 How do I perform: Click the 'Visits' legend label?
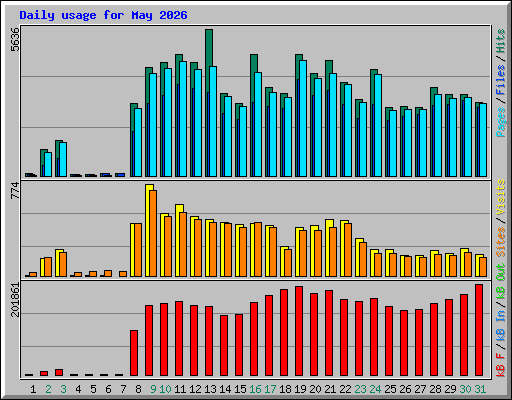tap(501, 197)
